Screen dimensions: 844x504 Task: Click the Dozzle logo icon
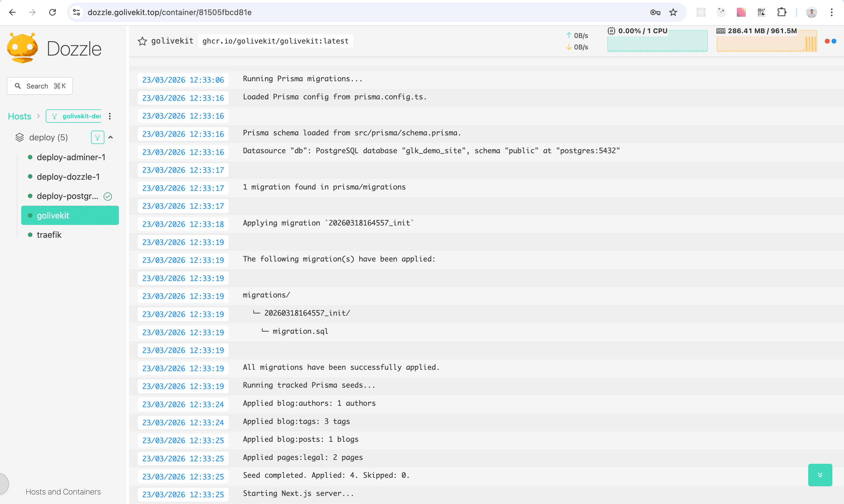point(22,48)
